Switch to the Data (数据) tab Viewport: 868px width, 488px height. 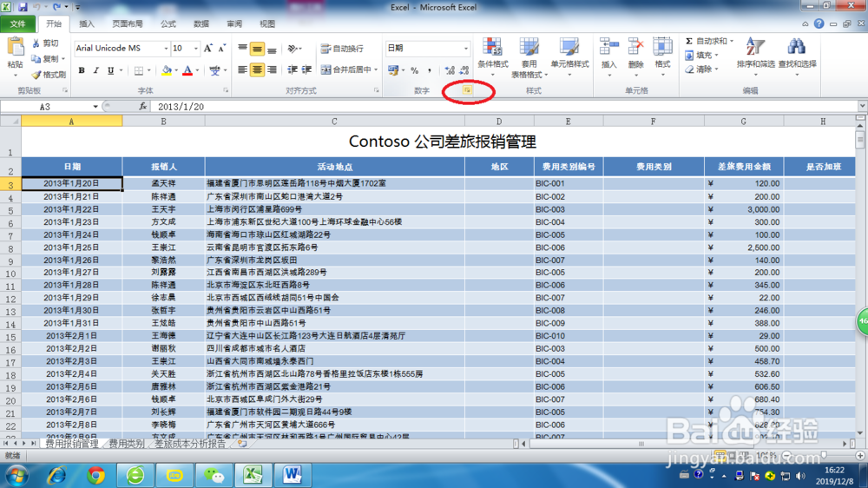[201, 23]
